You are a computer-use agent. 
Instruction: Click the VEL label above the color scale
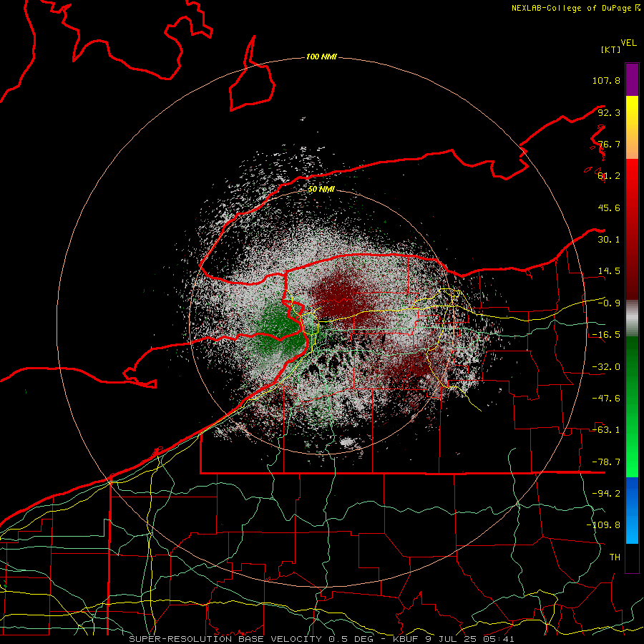(x=628, y=43)
